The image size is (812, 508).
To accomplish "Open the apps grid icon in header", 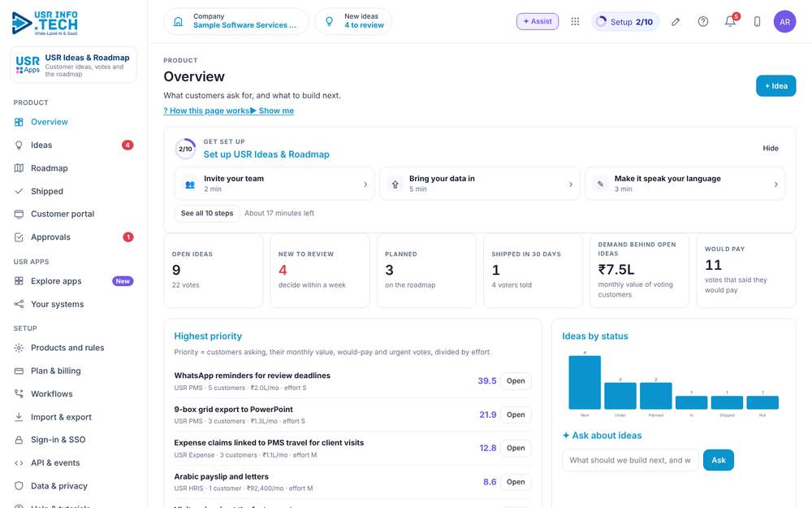I will click(x=575, y=21).
